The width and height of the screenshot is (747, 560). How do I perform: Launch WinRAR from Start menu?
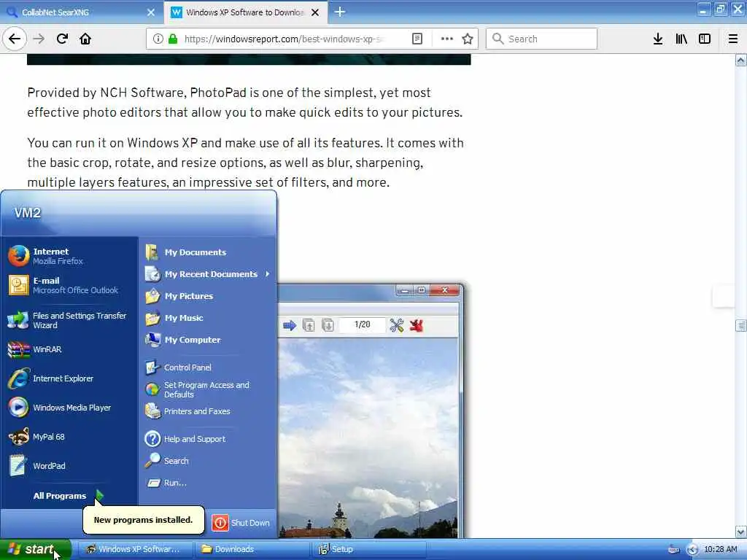(x=71, y=349)
